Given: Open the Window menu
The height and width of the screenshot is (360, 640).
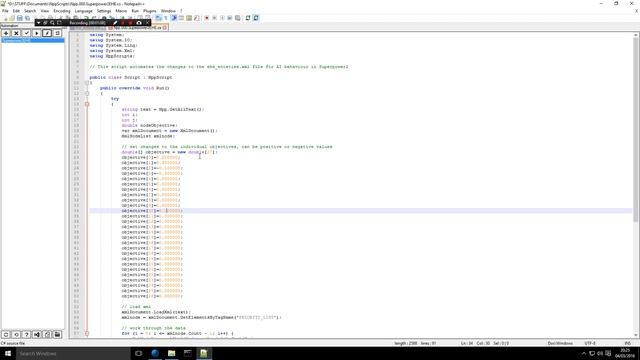Looking at the screenshot, I should click(x=168, y=11).
